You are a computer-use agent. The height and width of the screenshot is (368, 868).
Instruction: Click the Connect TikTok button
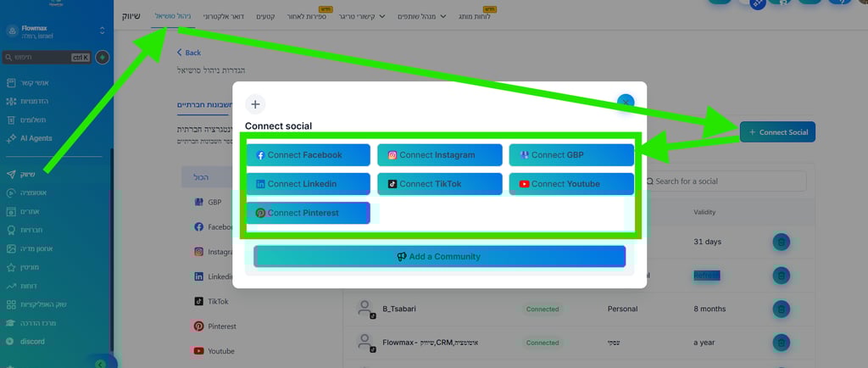pos(440,184)
